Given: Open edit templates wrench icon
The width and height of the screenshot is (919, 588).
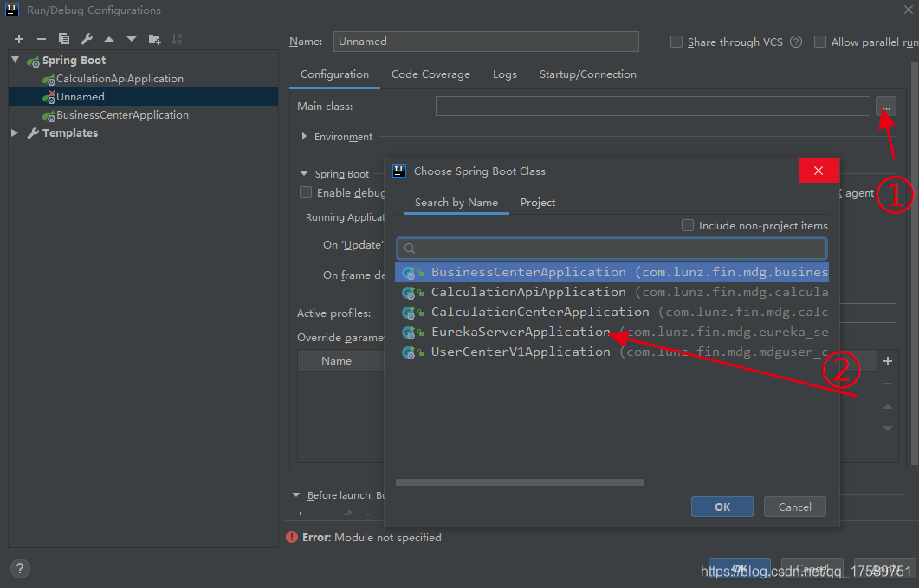Looking at the screenshot, I should (x=86, y=39).
